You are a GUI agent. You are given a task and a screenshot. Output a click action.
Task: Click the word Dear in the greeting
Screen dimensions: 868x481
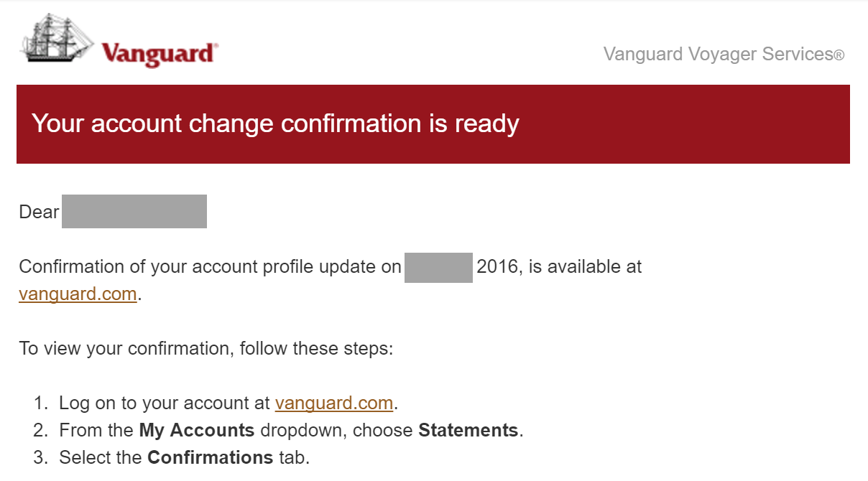tap(39, 212)
